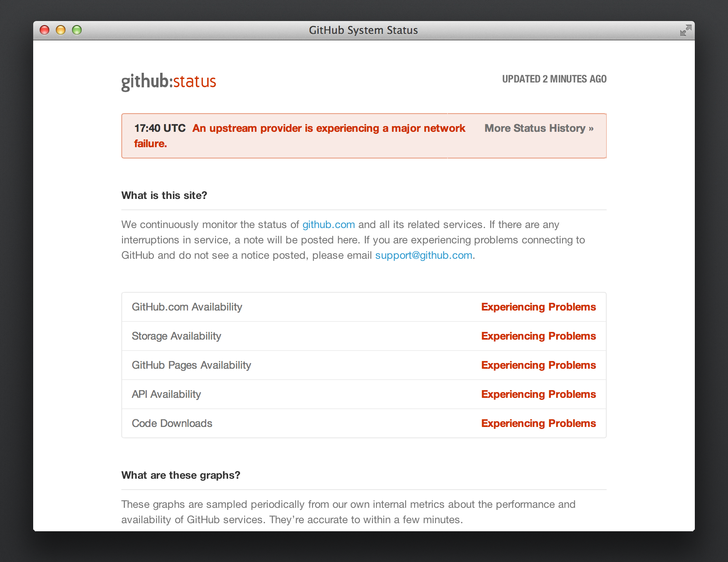Click the upstream provider network failure message
The image size is (728, 562).
click(328, 128)
